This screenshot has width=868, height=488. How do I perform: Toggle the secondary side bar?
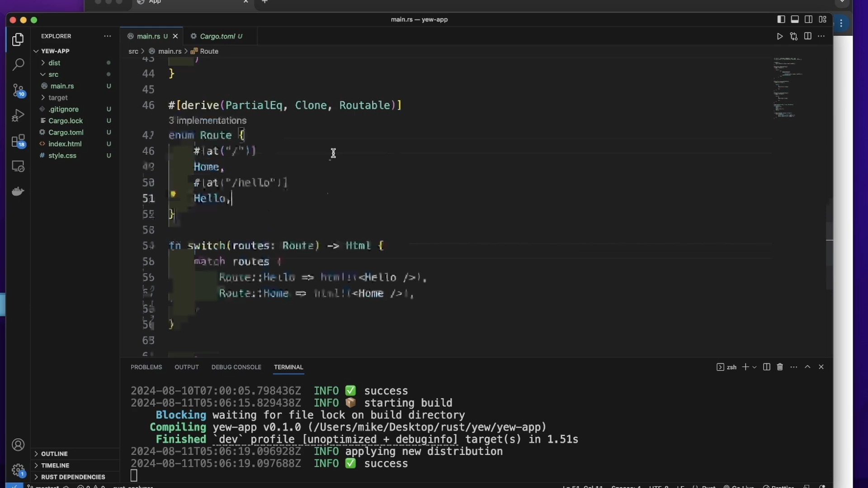pos(809,19)
